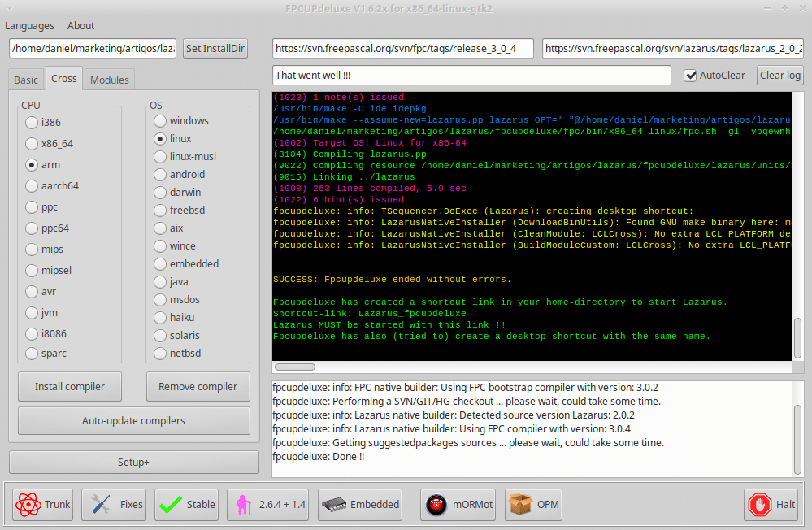The image size is (812, 530).
Task: Click the Halt stop-hand button
Action: coord(771,505)
